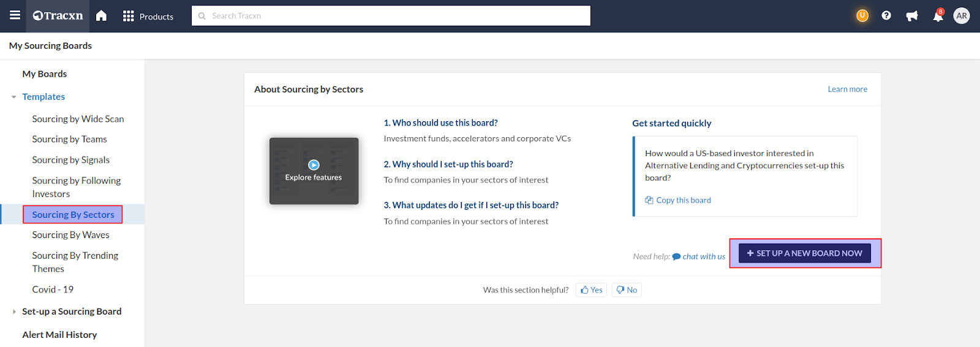Open the hamburger menu icon
The height and width of the screenshot is (347, 980).
click(15, 15)
